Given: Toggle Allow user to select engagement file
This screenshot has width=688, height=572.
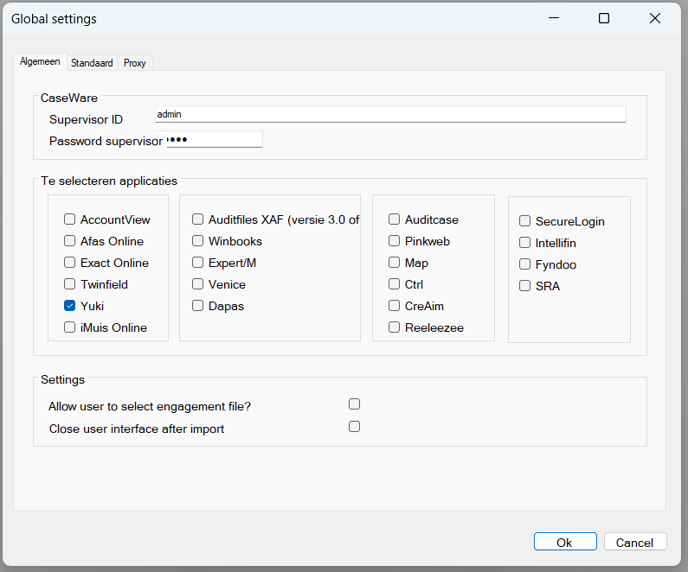Looking at the screenshot, I should tap(355, 404).
